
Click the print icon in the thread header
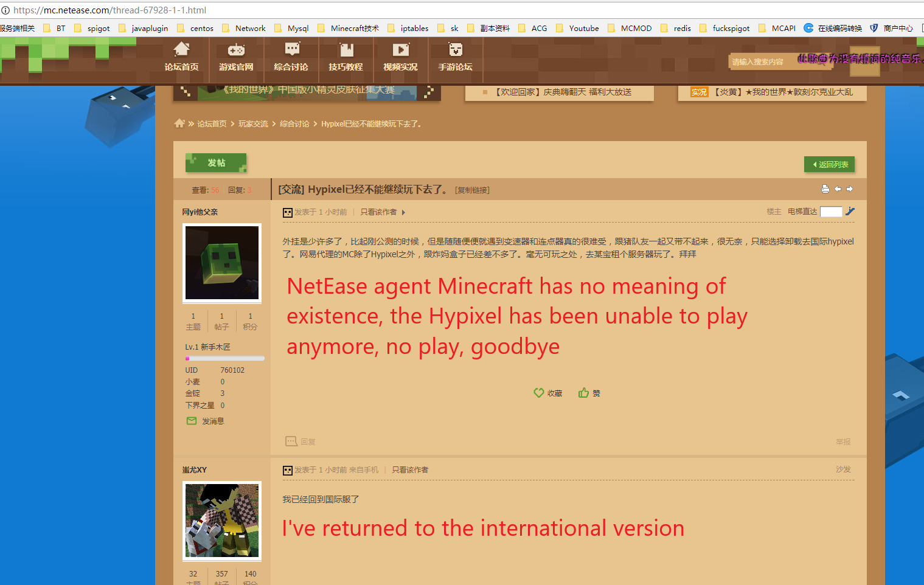[825, 189]
